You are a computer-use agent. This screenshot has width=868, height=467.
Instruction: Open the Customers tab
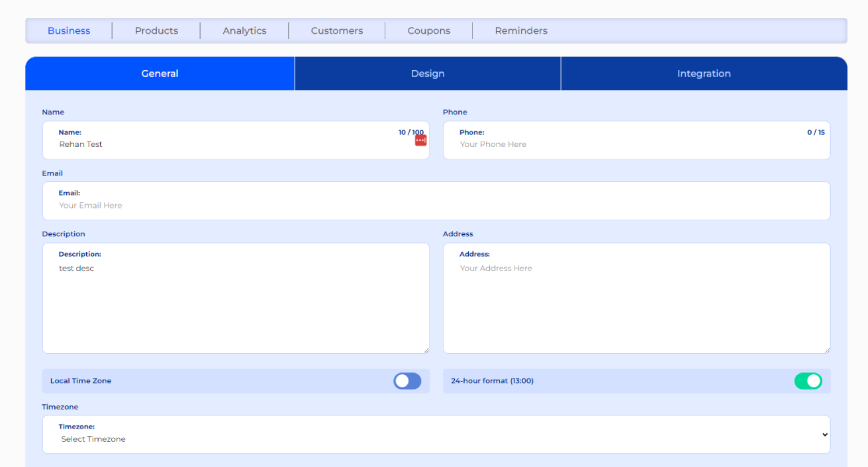(x=336, y=31)
